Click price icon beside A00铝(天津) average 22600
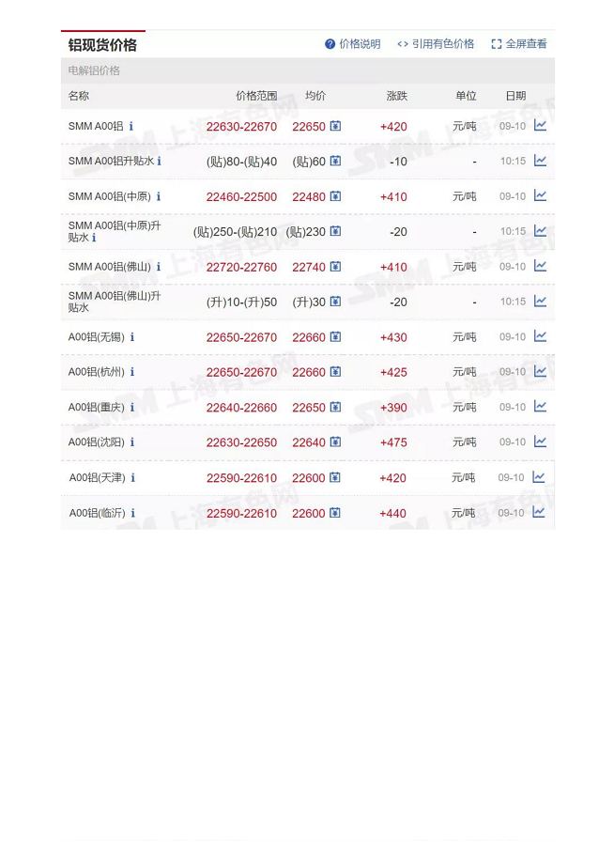This screenshot has height=868, width=614. [334, 478]
